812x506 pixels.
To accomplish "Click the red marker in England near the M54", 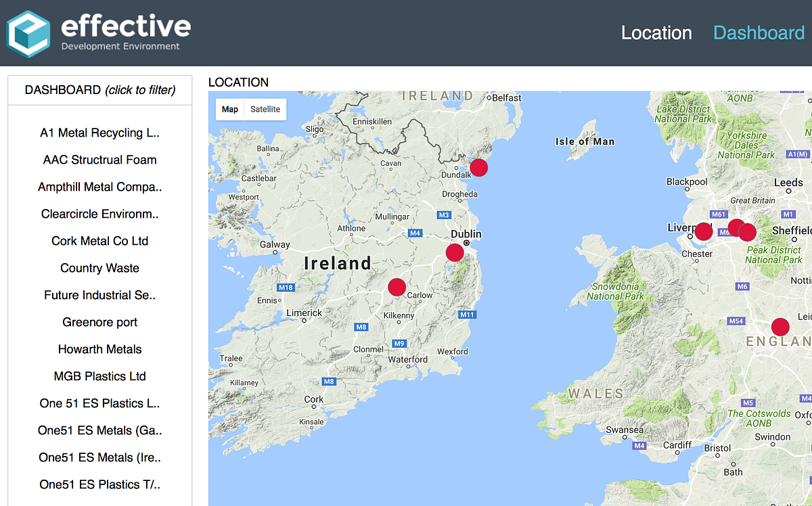I will coord(780,326).
